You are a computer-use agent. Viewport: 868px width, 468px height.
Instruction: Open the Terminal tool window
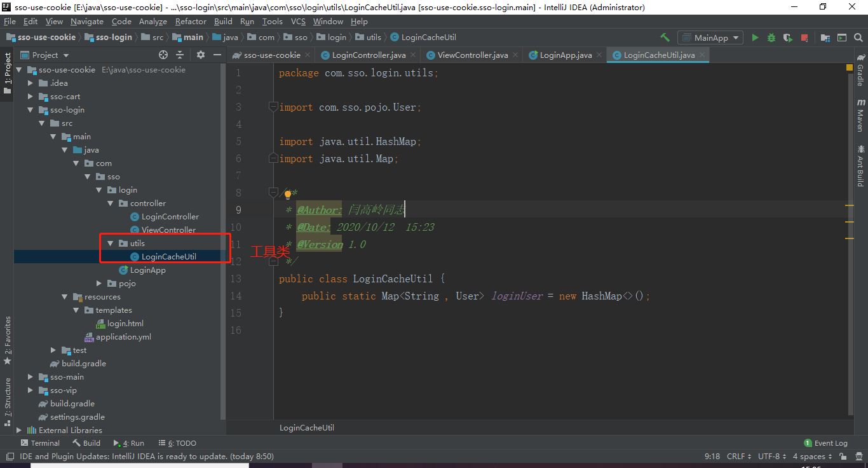(x=40, y=443)
